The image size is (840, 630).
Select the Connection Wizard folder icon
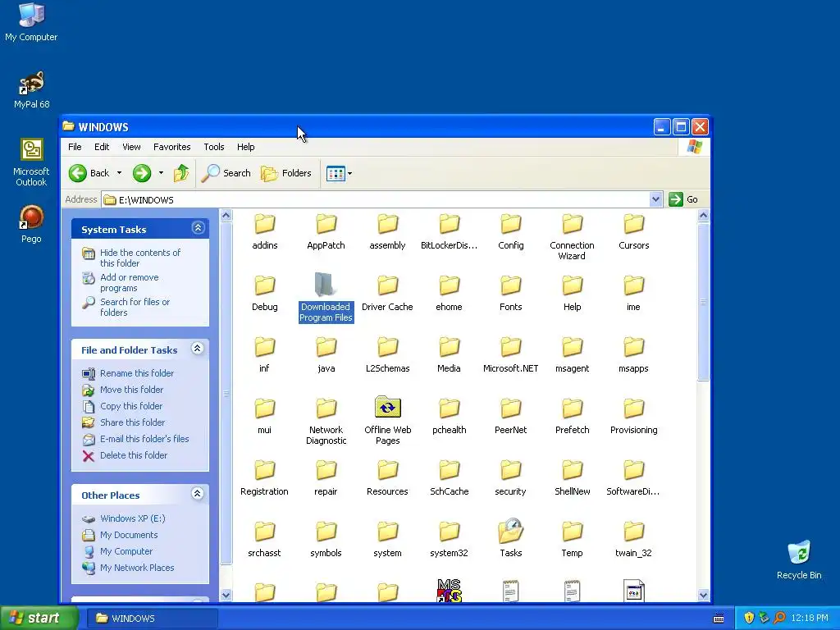tap(572, 224)
